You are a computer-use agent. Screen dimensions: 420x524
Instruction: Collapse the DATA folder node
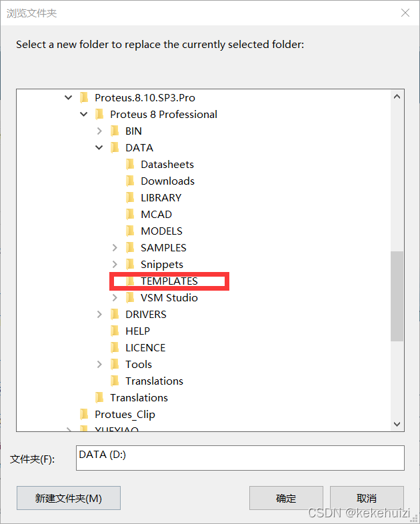click(99, 147)
